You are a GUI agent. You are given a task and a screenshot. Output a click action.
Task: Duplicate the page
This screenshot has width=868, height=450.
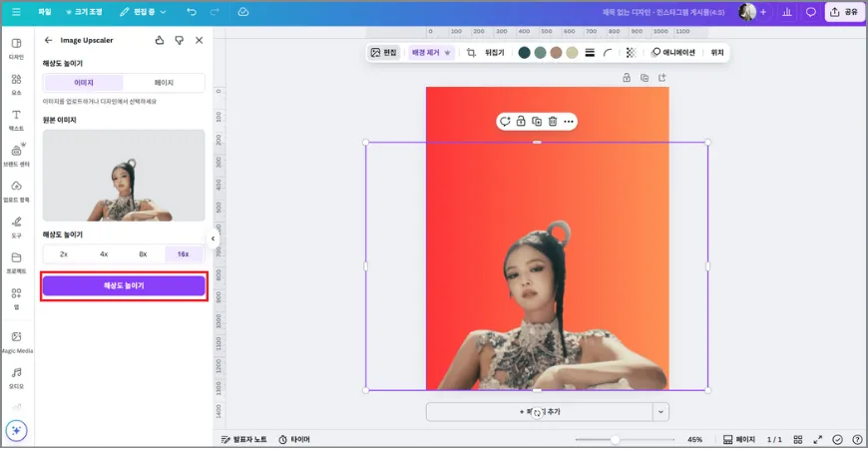click(x=645, y=78)
